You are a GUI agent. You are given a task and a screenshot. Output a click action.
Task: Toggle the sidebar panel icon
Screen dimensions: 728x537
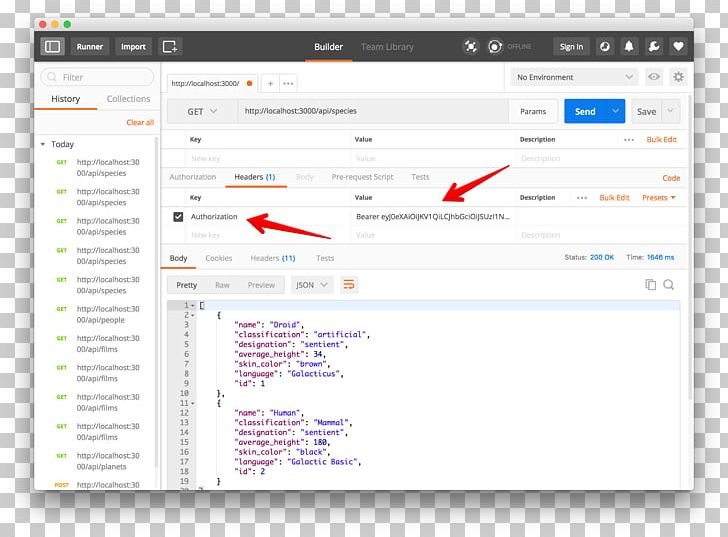(53, 46)
